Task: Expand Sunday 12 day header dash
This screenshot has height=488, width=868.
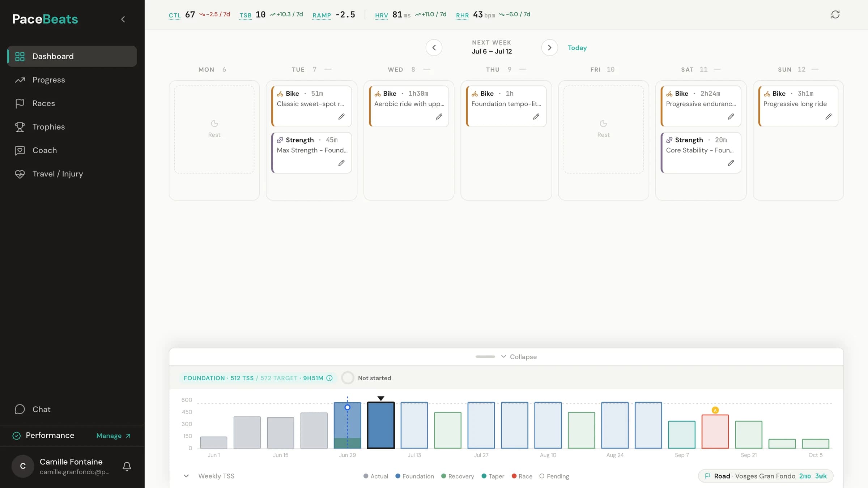Action: (x=815, y=69)
